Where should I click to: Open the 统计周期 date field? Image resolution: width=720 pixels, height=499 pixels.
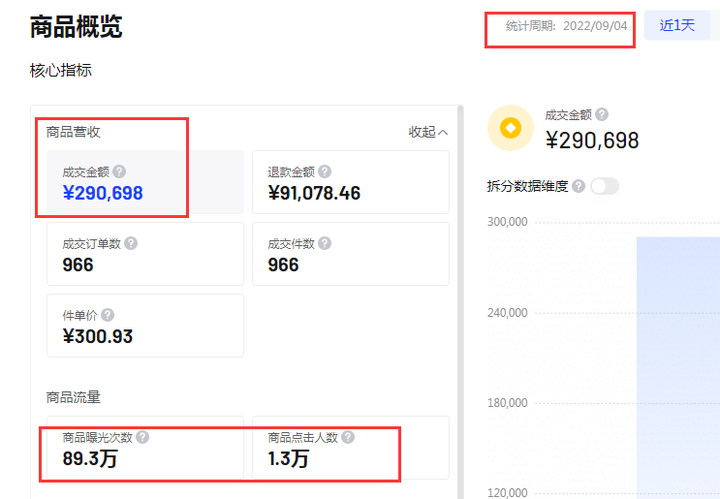[x=566, y=26]
